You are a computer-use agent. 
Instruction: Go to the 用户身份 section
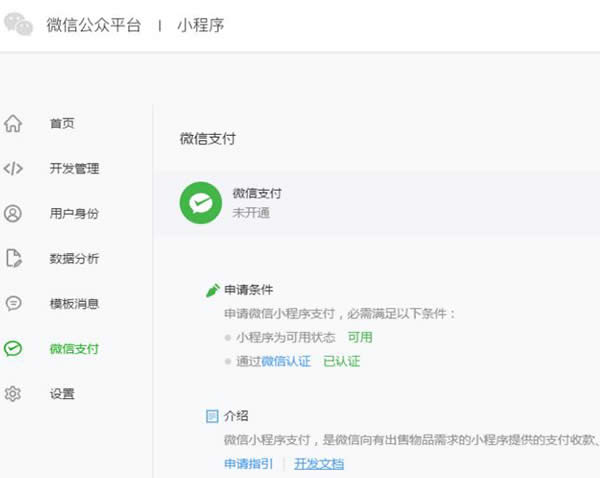click(x=74, y=213)
